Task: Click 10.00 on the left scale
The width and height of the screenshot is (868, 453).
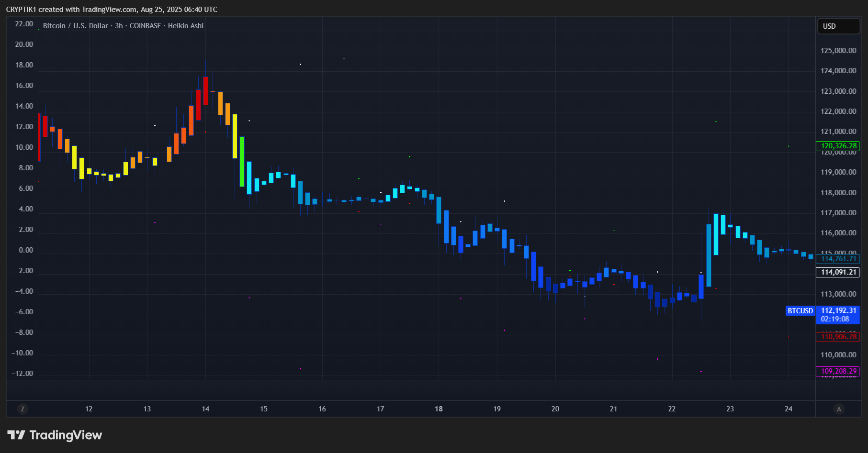Action: click(x=24, y=147)
